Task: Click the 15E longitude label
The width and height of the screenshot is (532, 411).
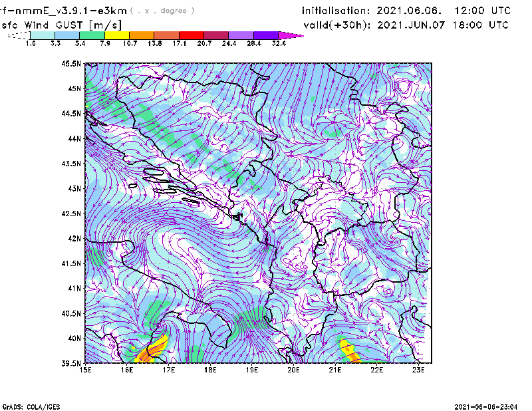Action: [x=85, y=370]
